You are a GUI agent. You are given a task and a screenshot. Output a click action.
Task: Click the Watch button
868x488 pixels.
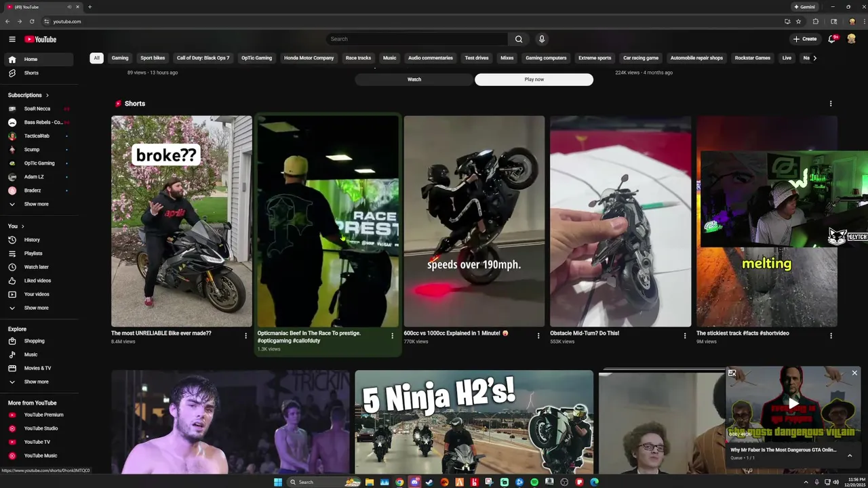414,79
